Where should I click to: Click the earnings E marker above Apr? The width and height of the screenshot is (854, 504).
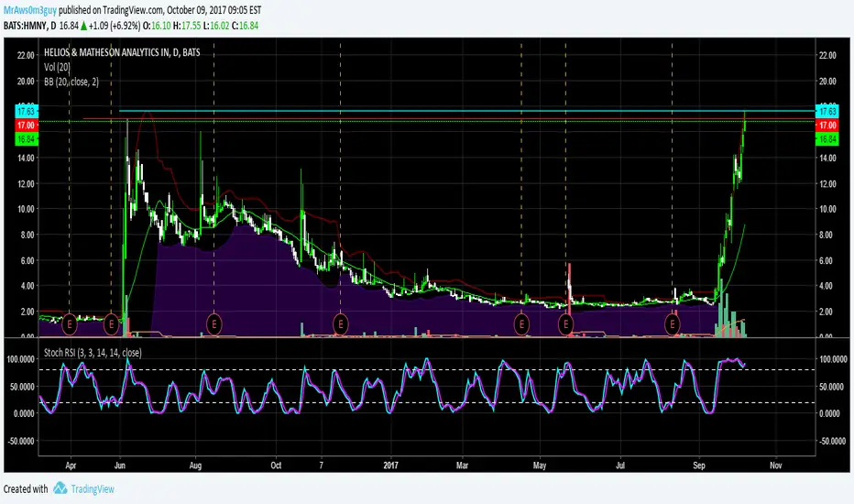pyautogui.click(x=69, y=324)
